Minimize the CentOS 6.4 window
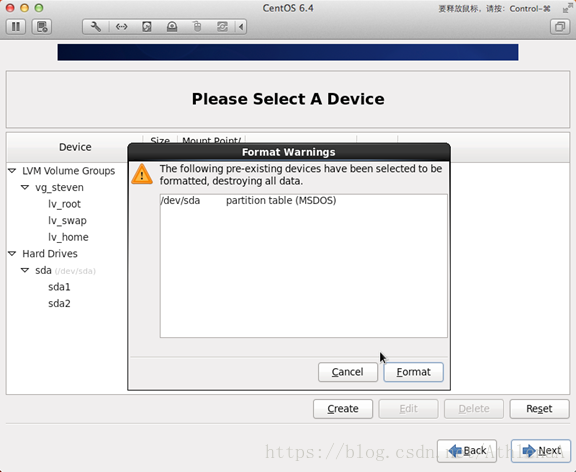 25,8
